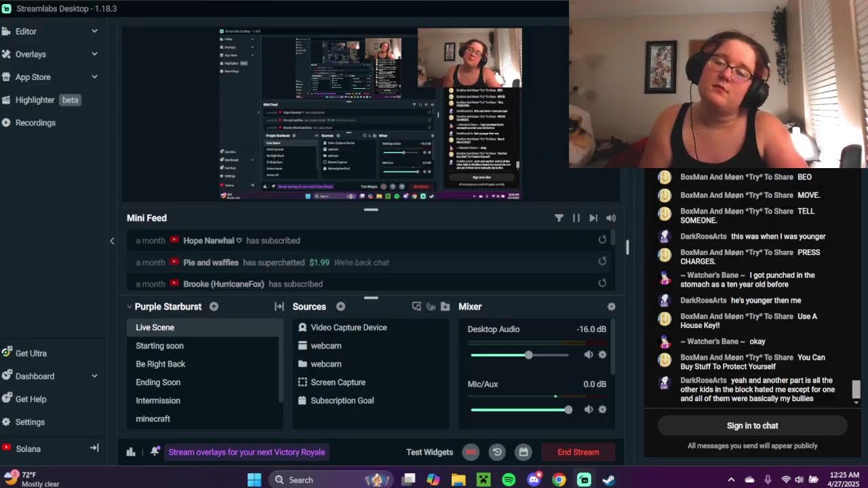Filter the Mini Feed events

click(x=559, y=218)
